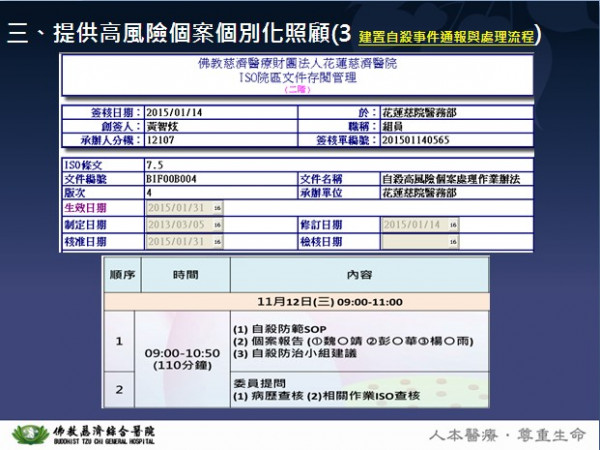The width and height of the screenshot is (600, 450).
Task: Open the calendar picker beside 制定日期
Action: click(217, 225)
